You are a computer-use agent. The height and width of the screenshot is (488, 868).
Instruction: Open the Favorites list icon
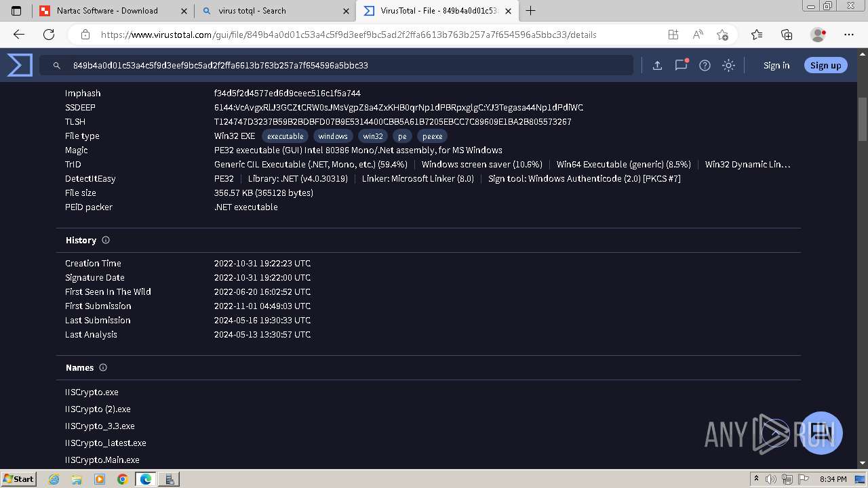(757, 35)
